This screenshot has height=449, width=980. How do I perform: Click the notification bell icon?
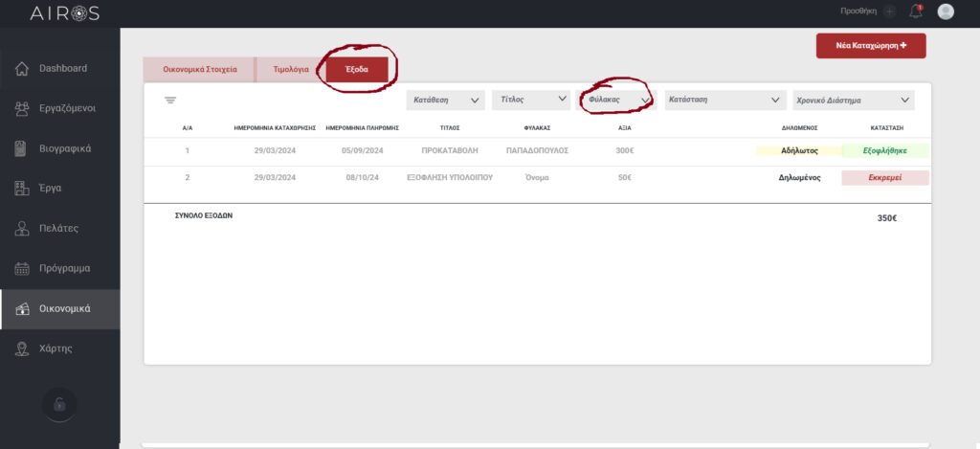click(x=917, y=11)
